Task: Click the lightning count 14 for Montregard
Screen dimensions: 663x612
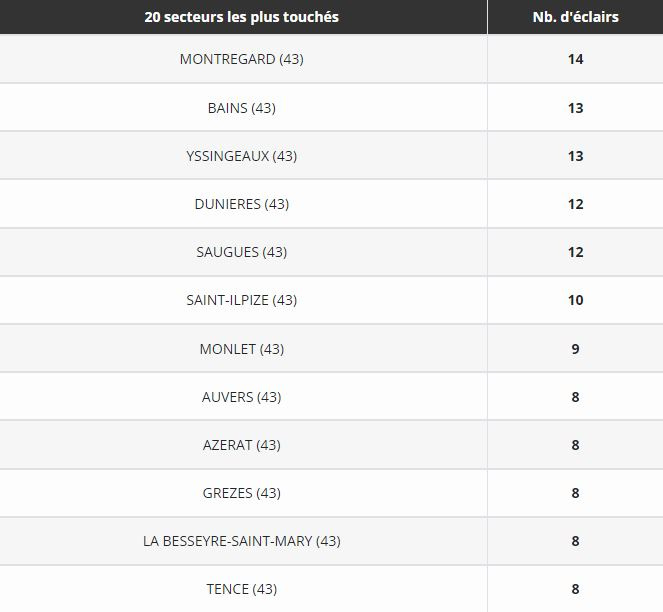Action: click(575, 59)
